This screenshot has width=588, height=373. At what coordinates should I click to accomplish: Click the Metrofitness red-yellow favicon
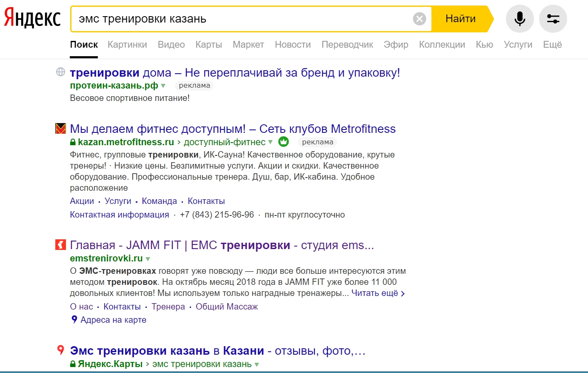60,128
